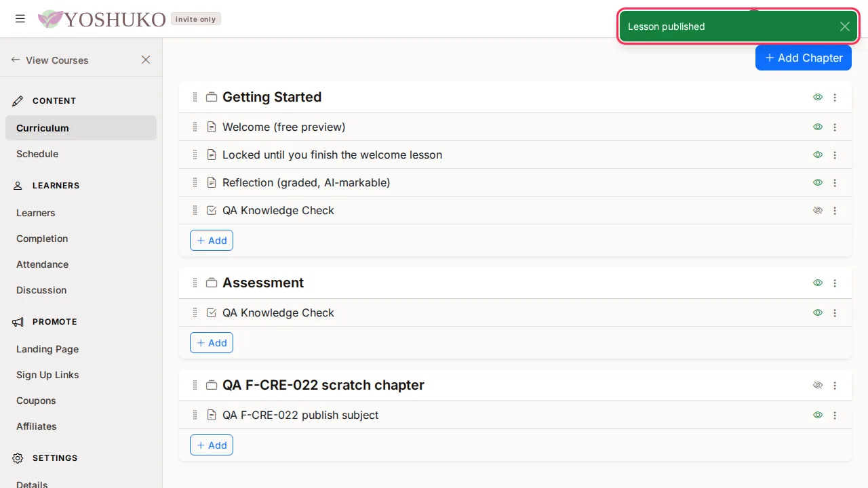The image size is (868, 488).
Task: Grab the drag handle of Getting Started chapter
Action: pyautogui.click(x=195, y=97)
